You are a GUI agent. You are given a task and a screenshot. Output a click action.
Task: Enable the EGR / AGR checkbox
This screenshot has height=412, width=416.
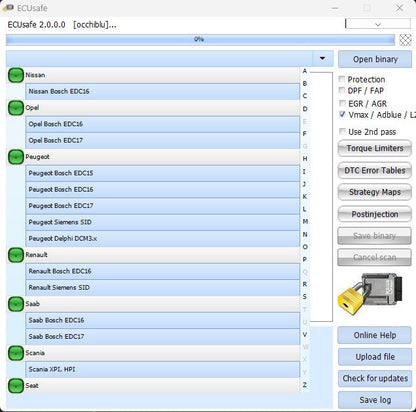[x=342, y=103]
